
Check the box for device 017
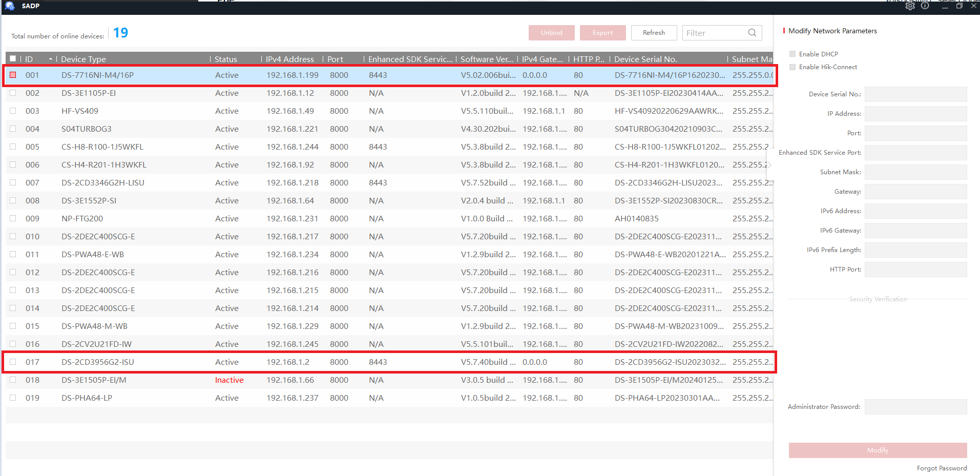tap(13, 362)
